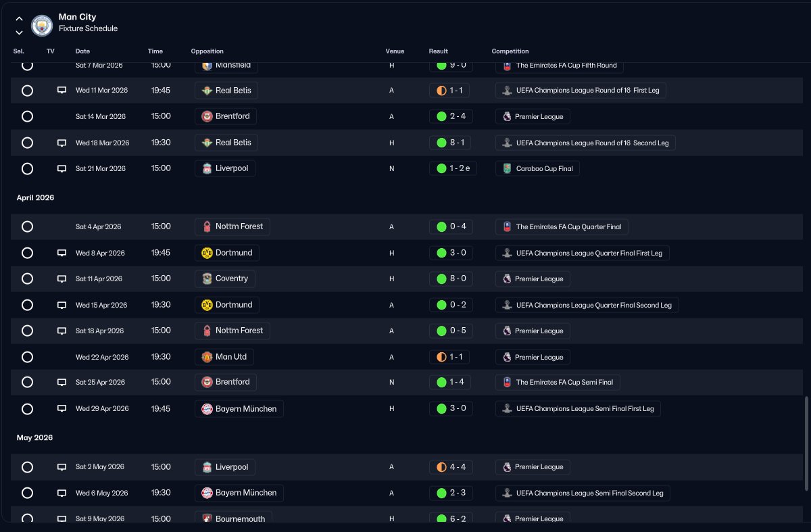Click Dortmund badge in 8 Apr fixture

tap(207, 253)
